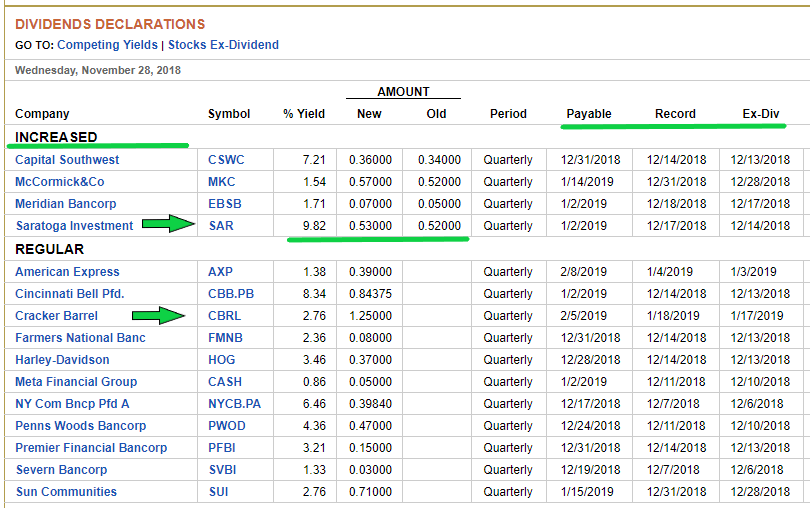The width and height of the screenshot is (810, 508).
Task: Click the Ex-Div column header
Action: (x=760, y=114)
